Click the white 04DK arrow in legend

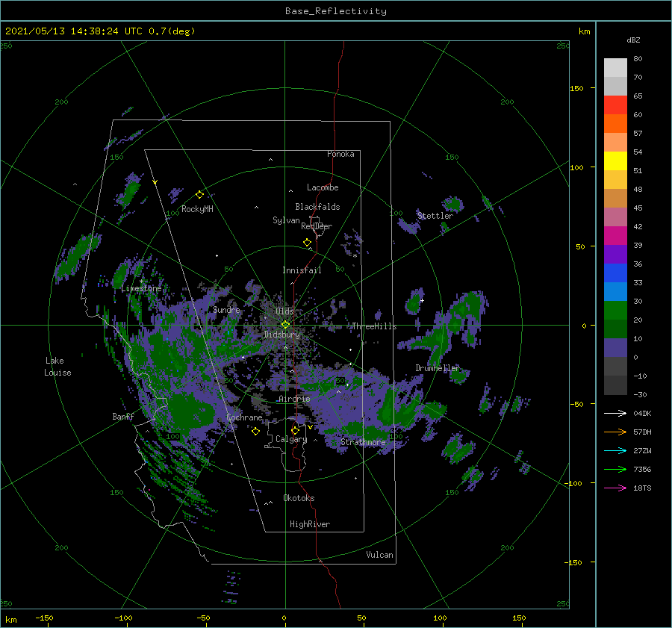(x=615, y=413)
